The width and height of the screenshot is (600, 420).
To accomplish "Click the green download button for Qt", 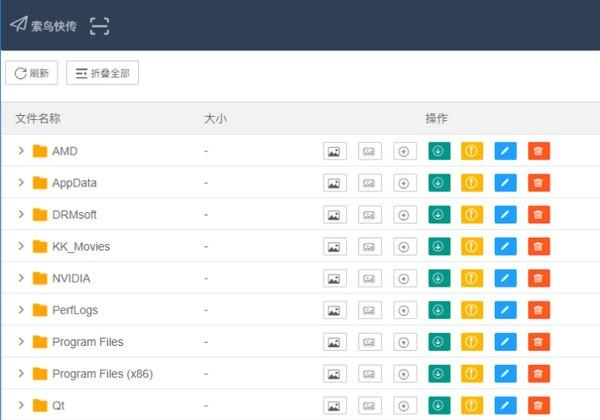I will [439, 405].
